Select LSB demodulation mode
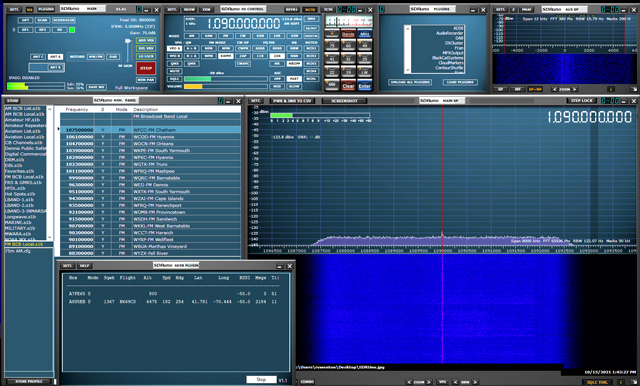The height and width of the screenshot is (386, 640). (277, 36)
